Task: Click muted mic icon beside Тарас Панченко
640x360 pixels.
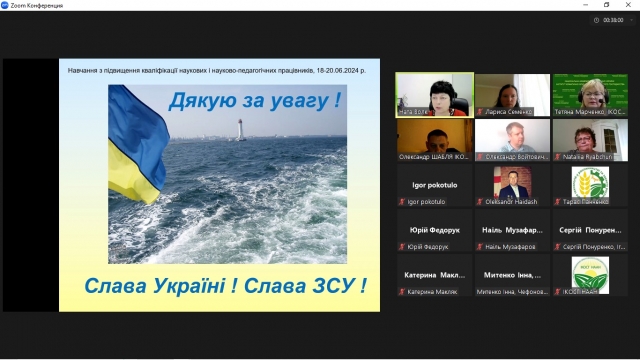Action: click(558, 202)
